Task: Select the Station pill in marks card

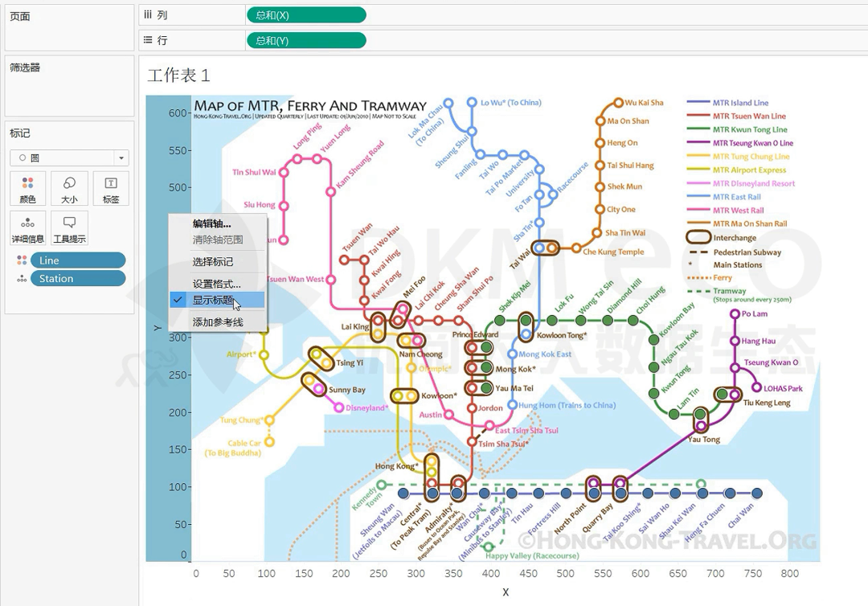Action: 78,278
